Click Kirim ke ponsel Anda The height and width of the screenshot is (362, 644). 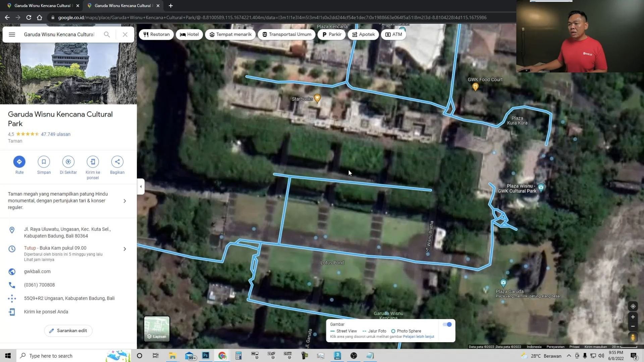tap(46, 312)
